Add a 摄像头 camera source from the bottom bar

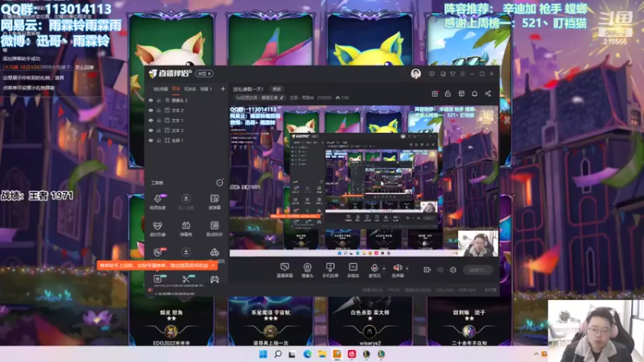click(308, 270)
